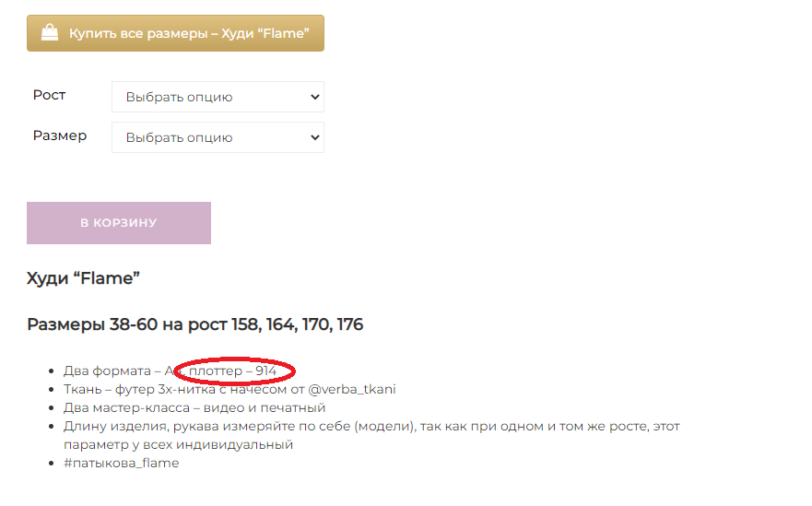812x506 pixels.
Task: Expand the chevron arrow in the Размер selector
Action: [314, 137]
